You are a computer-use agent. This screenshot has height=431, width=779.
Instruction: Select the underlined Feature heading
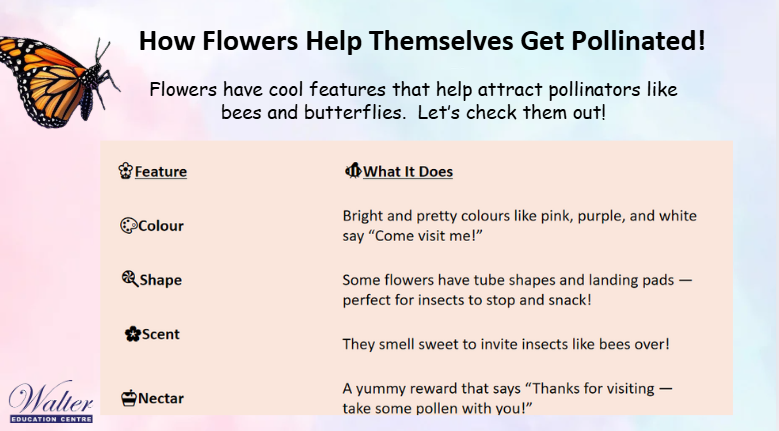click(x=161, y=171)
